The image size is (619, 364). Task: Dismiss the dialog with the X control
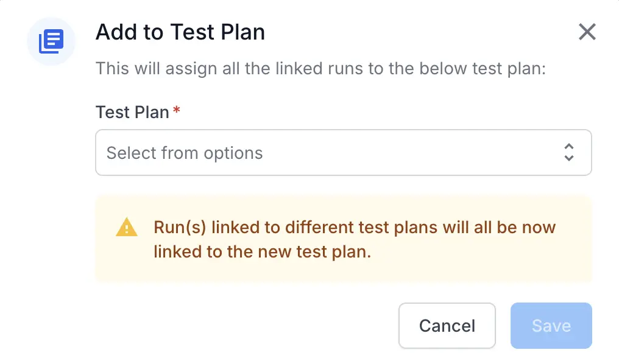587,32
